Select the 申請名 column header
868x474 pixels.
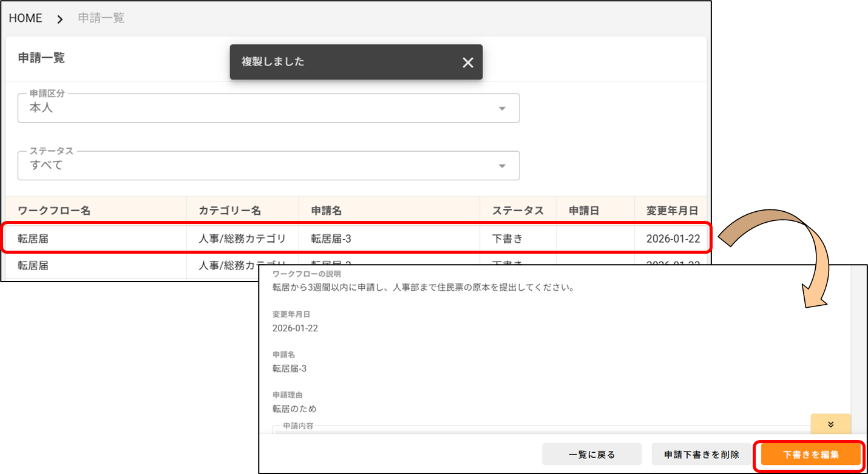point(327,211)
